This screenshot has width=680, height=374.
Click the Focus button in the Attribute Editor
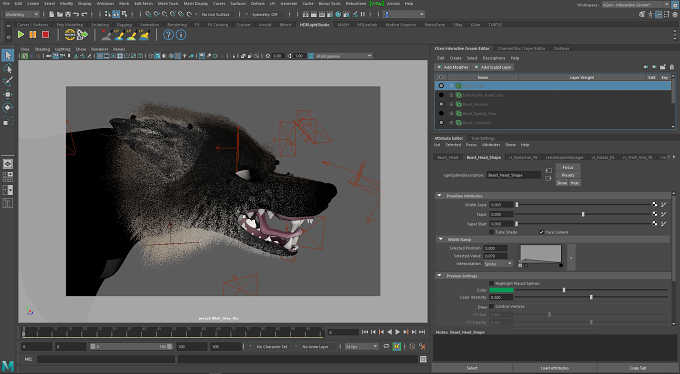point(568,167)
